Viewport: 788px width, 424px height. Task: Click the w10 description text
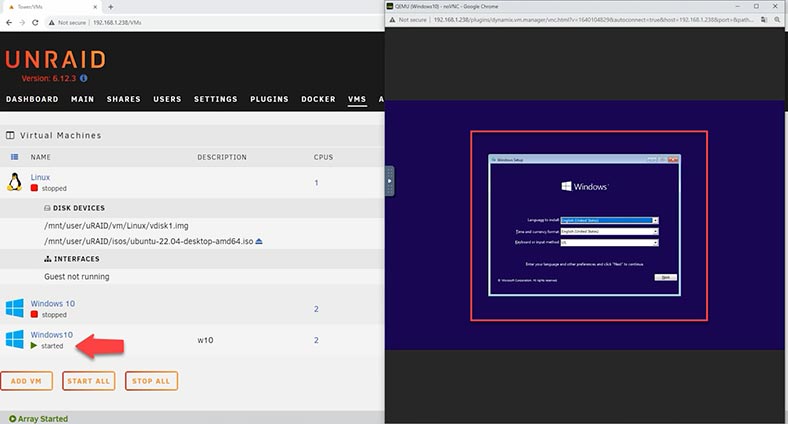pos(205,340)
